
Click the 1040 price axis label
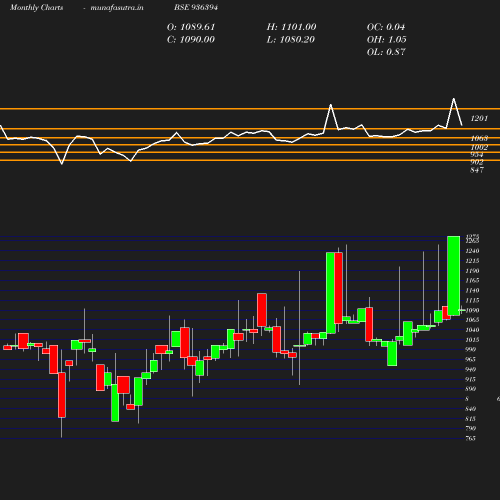click(x=472, y=330)
